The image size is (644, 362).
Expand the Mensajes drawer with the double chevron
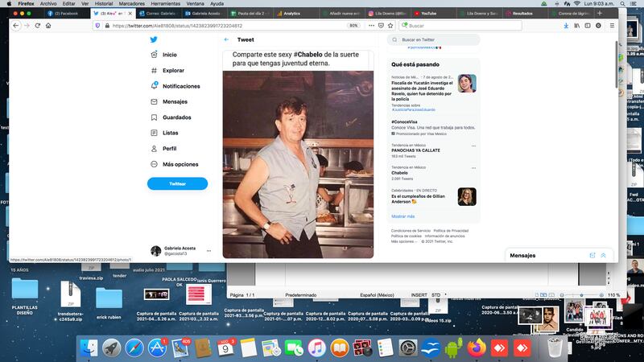click(603, 255)
